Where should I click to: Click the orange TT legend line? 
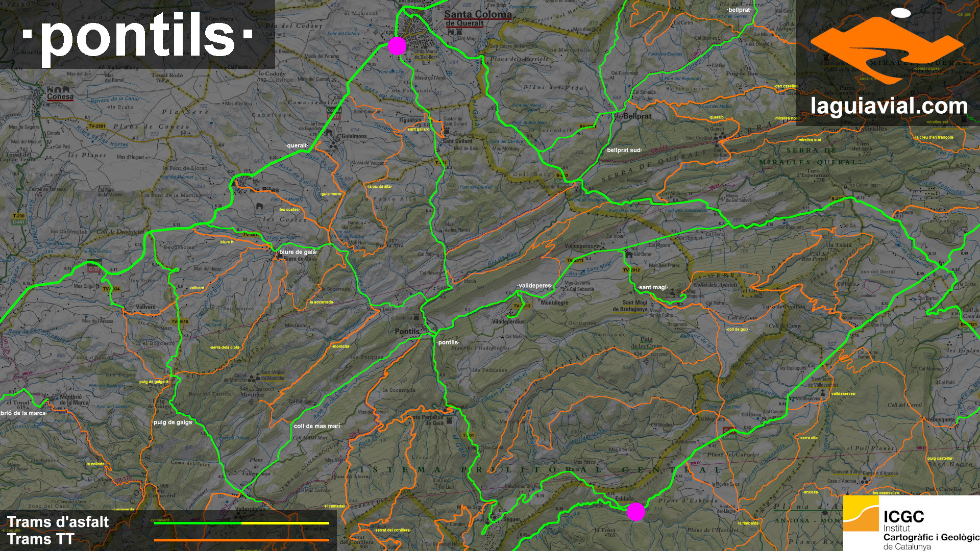click(241, 540)
